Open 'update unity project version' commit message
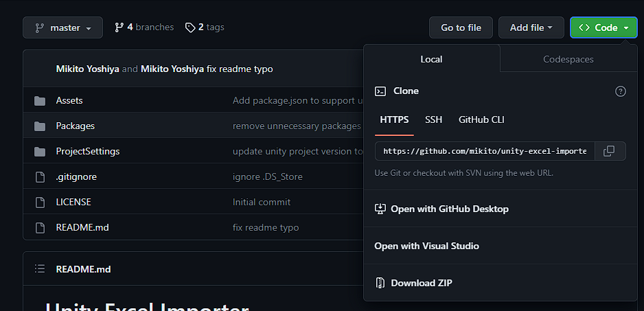 [x=298, y=151]
